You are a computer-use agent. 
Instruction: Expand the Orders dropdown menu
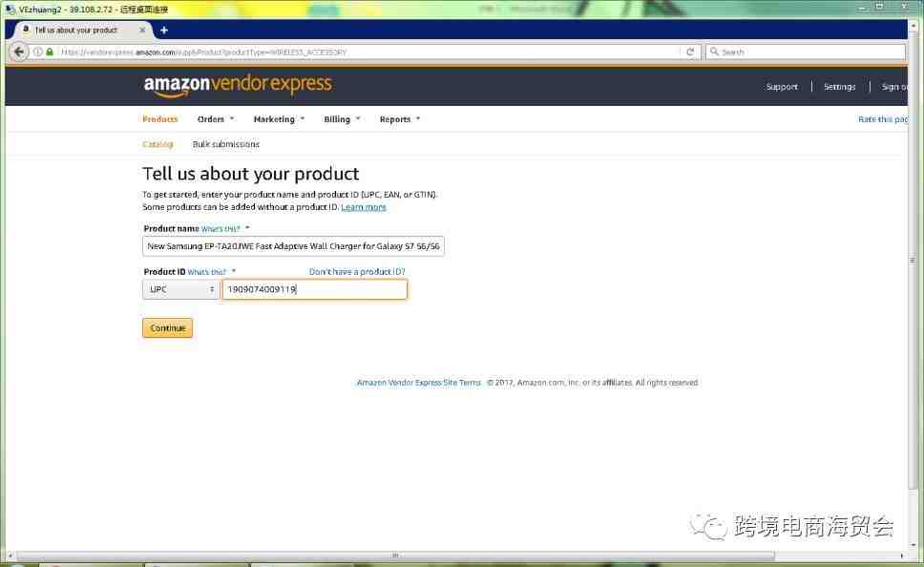tap(216, 119)
